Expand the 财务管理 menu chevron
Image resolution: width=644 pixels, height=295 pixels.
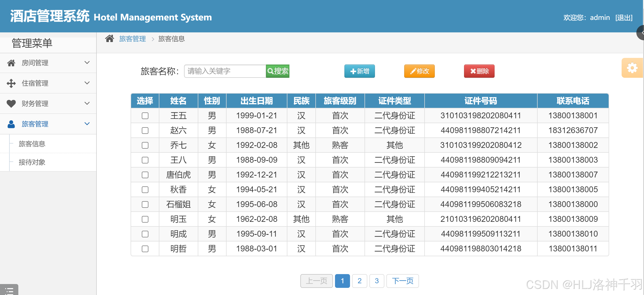(x=87, y=104)
